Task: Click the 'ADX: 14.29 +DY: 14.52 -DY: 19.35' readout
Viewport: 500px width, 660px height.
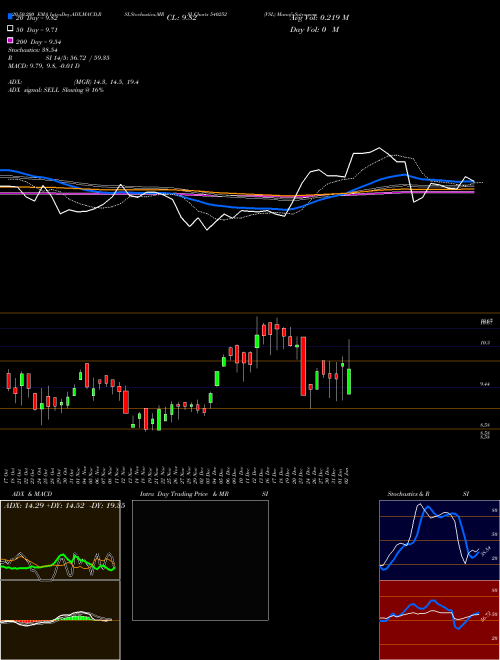Action: coord(64,506)
